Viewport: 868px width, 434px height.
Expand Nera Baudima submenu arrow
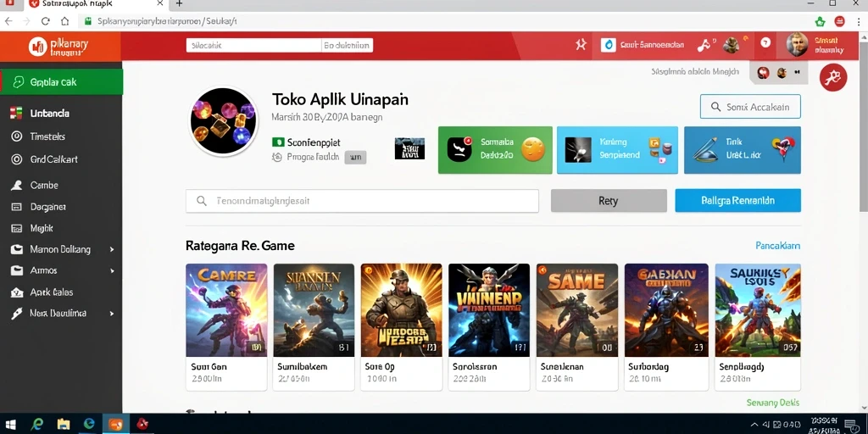[112, 314]
